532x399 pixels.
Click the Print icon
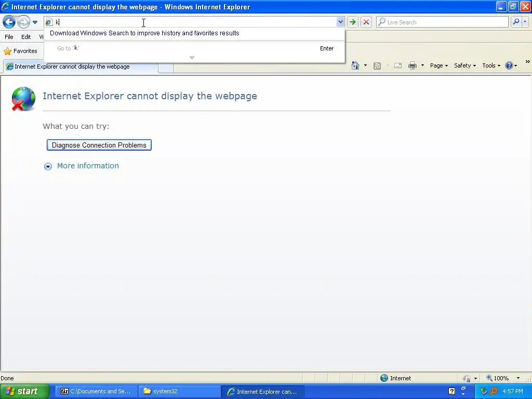click(x=412, y=65)
